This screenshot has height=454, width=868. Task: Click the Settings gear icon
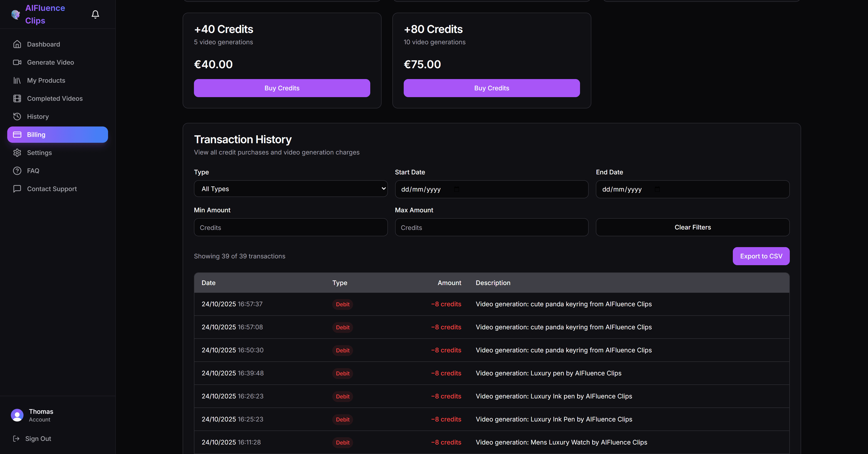click(x=17, y=152)
